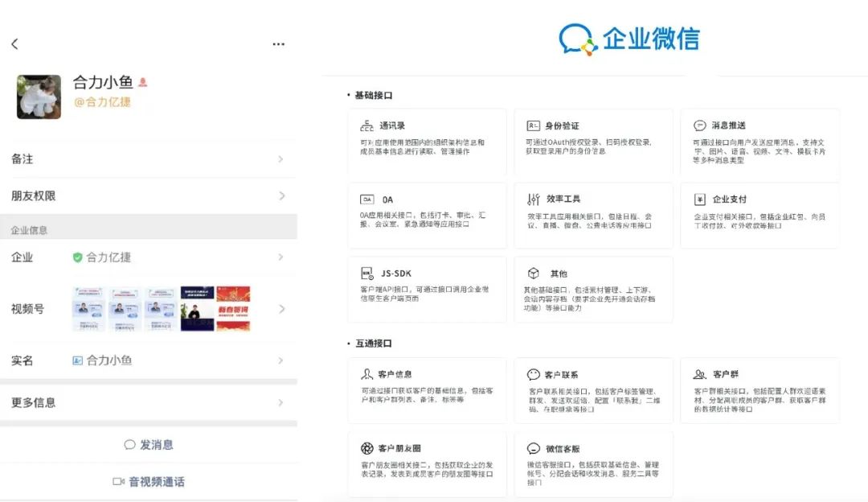Click the 客户朋友圈 card title text

coord(399,448)
